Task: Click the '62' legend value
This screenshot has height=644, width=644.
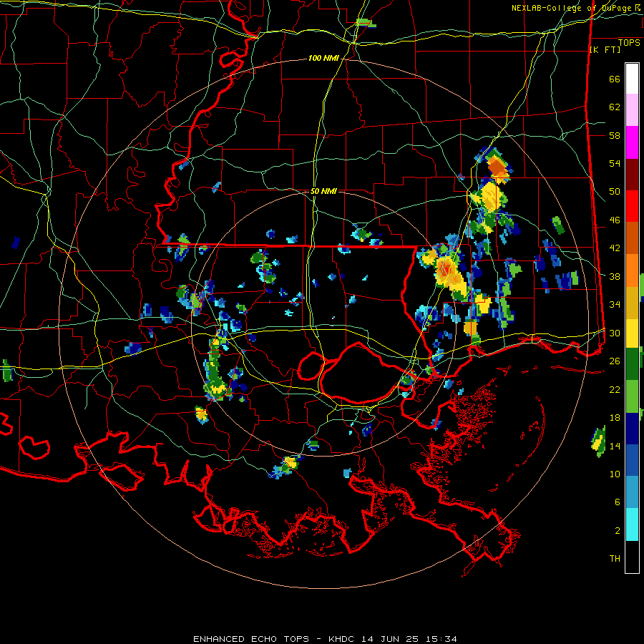Action: [x=615, y=107]
